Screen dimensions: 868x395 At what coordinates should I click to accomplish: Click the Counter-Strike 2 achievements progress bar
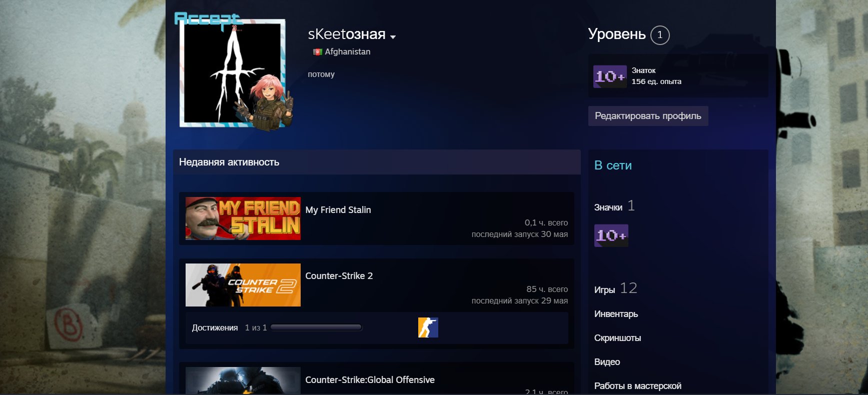coord(316,327)
